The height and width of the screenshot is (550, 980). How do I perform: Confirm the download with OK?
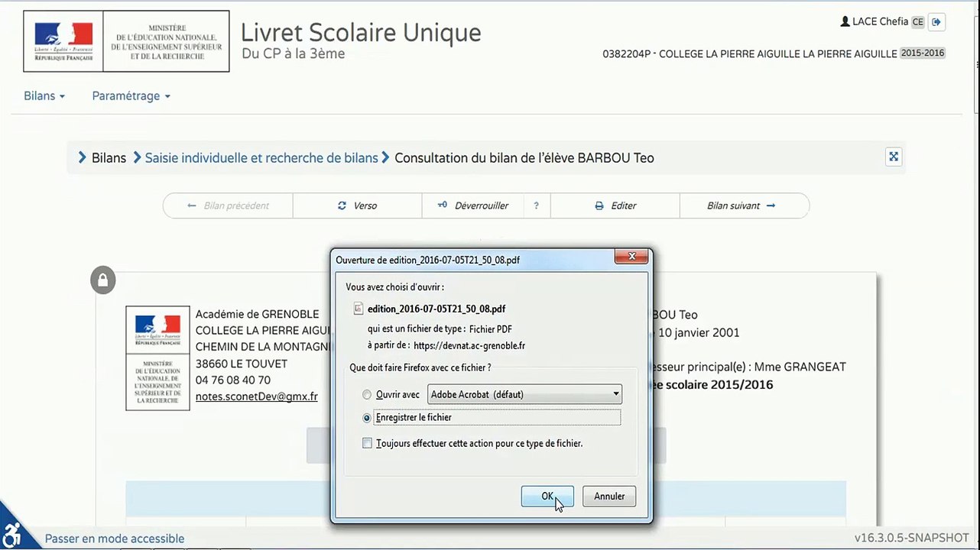[547, 497]
